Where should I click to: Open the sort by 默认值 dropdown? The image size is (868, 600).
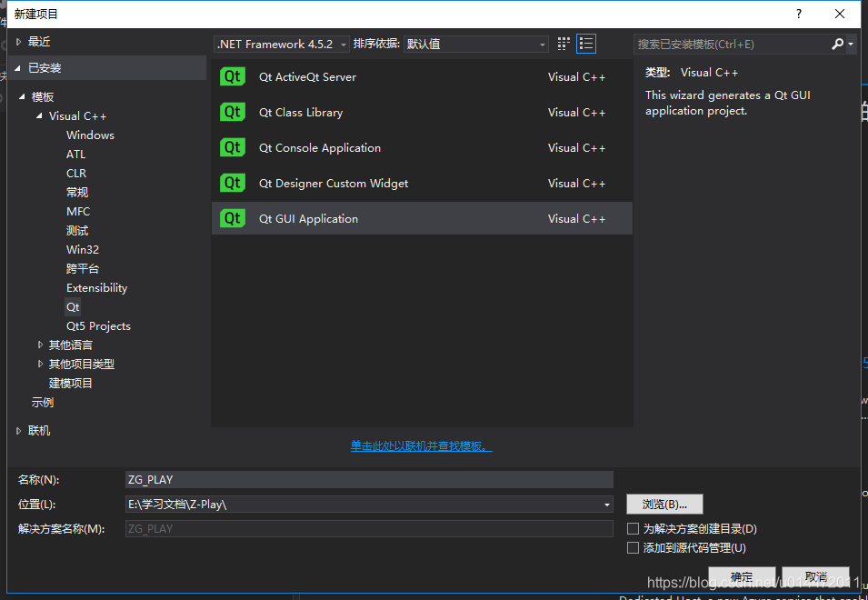click(x=476, y=45)
